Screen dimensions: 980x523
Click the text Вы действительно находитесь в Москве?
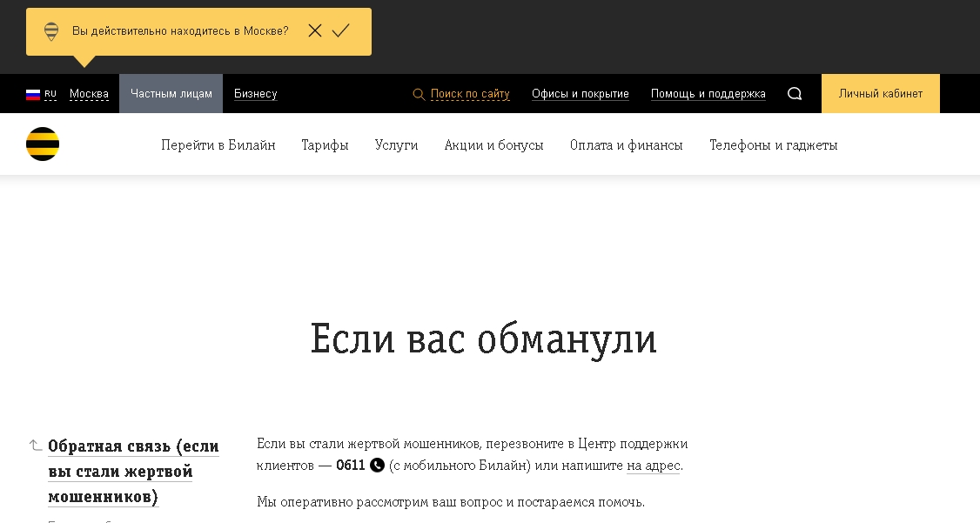pos(180,30)
